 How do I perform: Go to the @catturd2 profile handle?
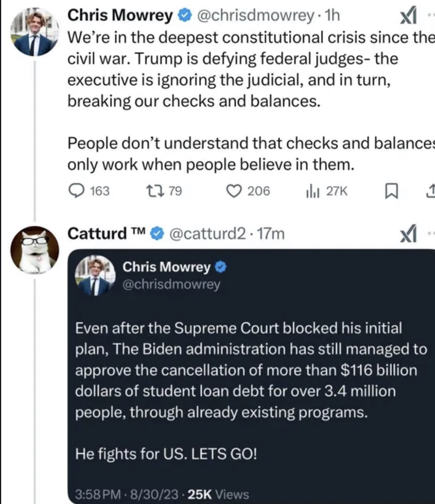pyautogui.click(x=207, y=234)
